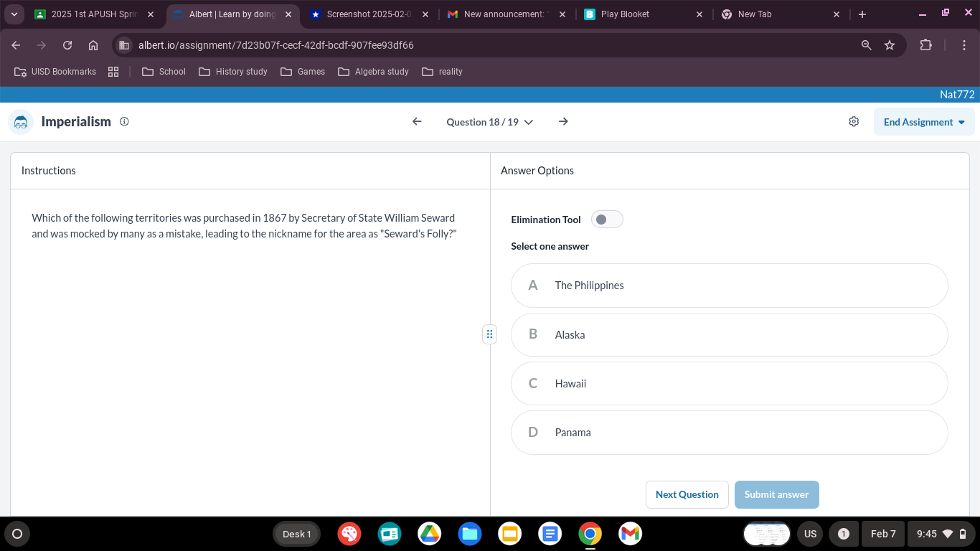Switch to the Screenshot 2025-02 tab
This screenshot has width=980, height=551.
click(369, 14)
